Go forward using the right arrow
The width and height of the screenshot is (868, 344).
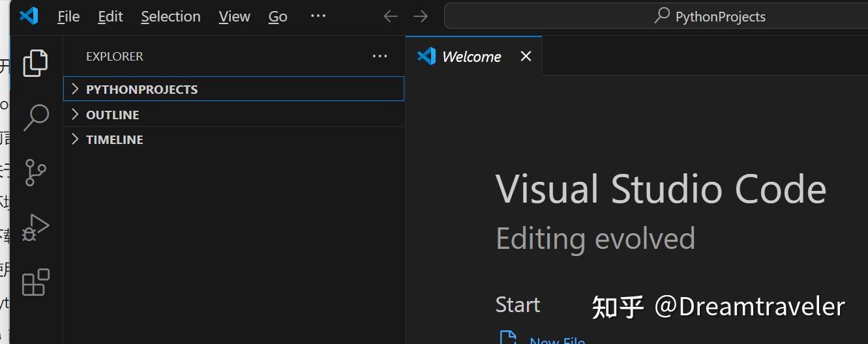point(421,16)
